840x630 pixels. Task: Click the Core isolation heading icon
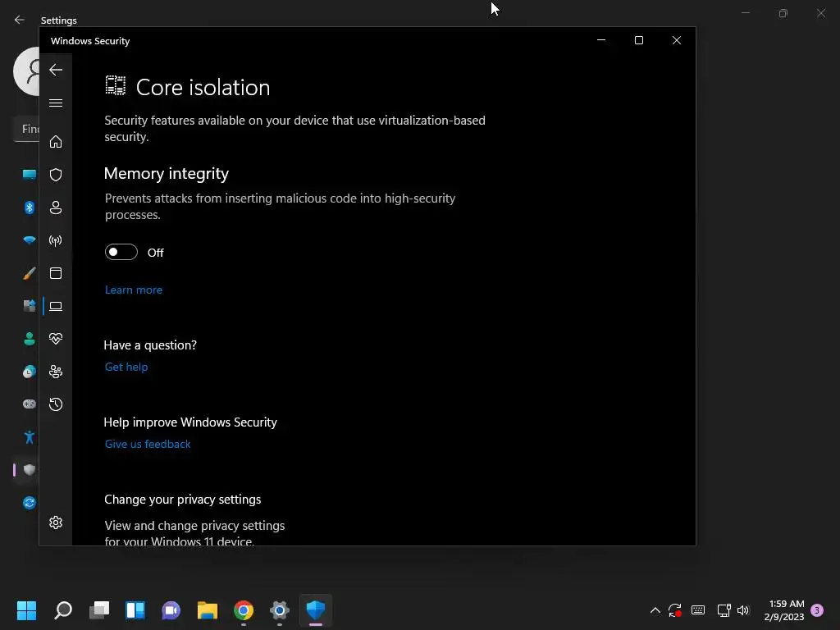[115, 85]
